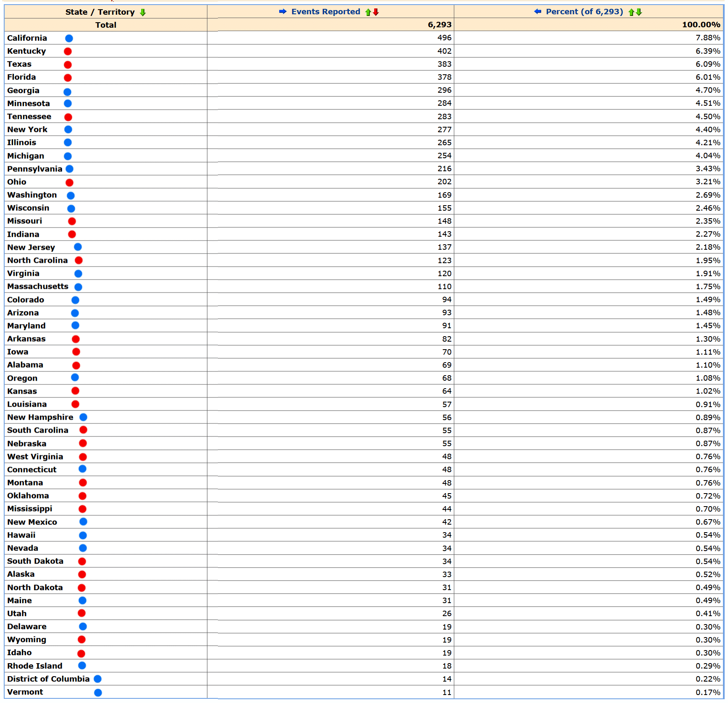Select the Montana state name
728x703 pixels.
click(x=25, y=483)
